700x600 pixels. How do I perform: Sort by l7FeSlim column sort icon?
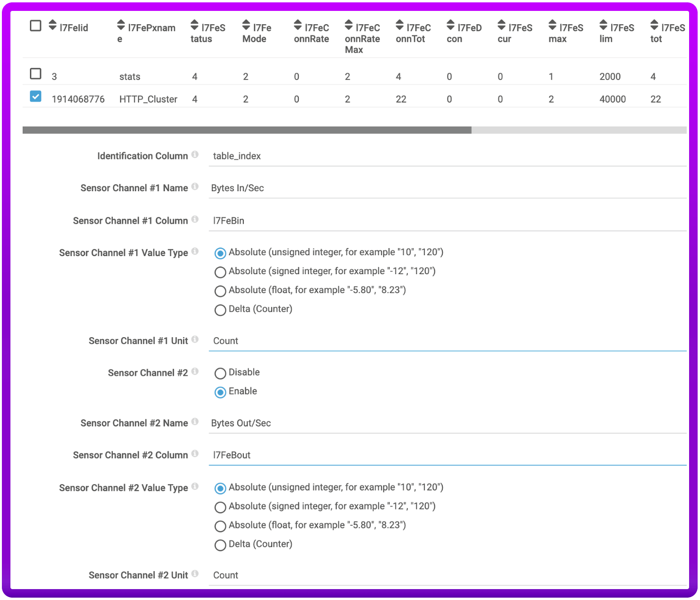[603, 25]
